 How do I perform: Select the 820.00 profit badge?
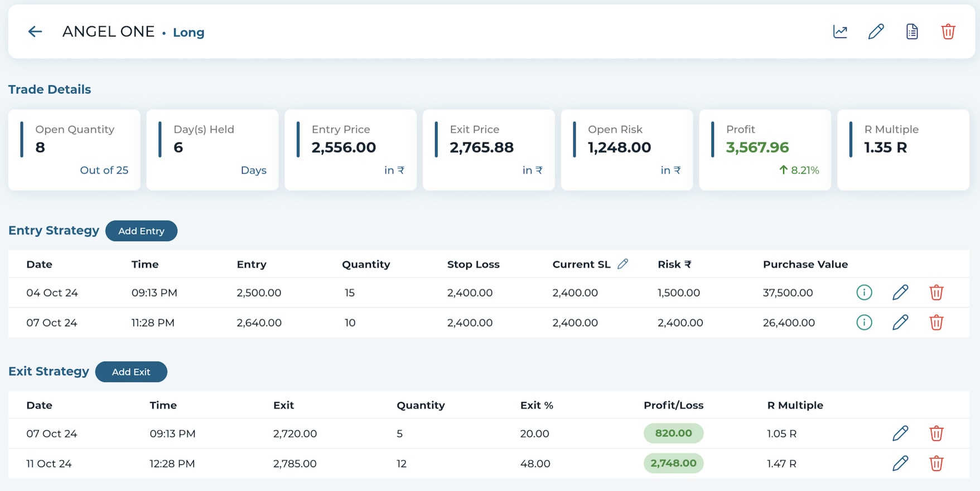click(x=673, y=433)
